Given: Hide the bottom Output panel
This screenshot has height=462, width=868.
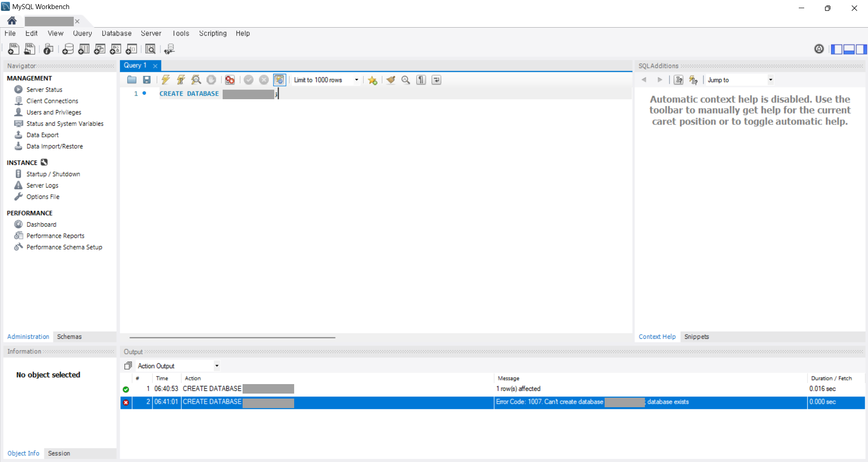Looking at the screenshot, I should tap(849, 49).
